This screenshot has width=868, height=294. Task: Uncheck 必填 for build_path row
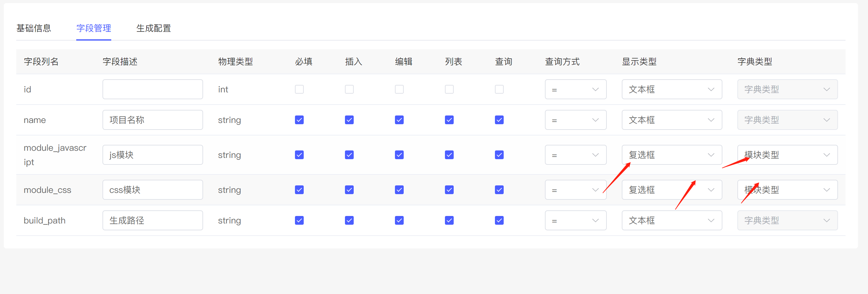(299, 220)
